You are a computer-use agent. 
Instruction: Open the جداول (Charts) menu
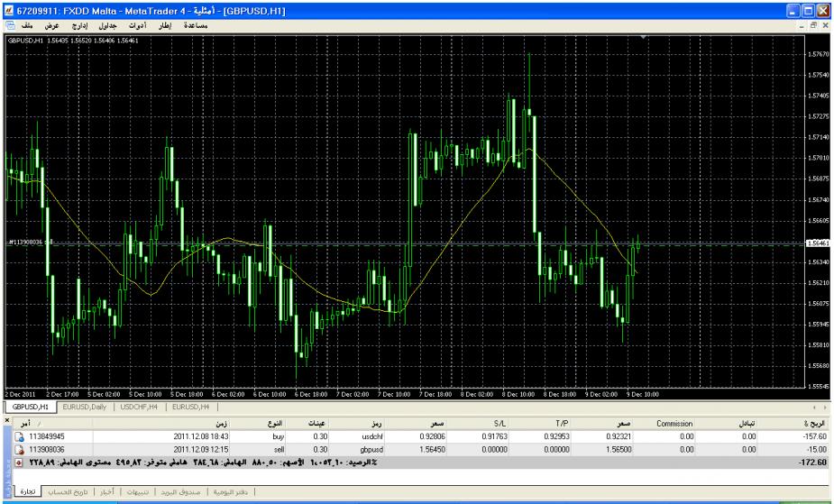[x=107, y=25]
